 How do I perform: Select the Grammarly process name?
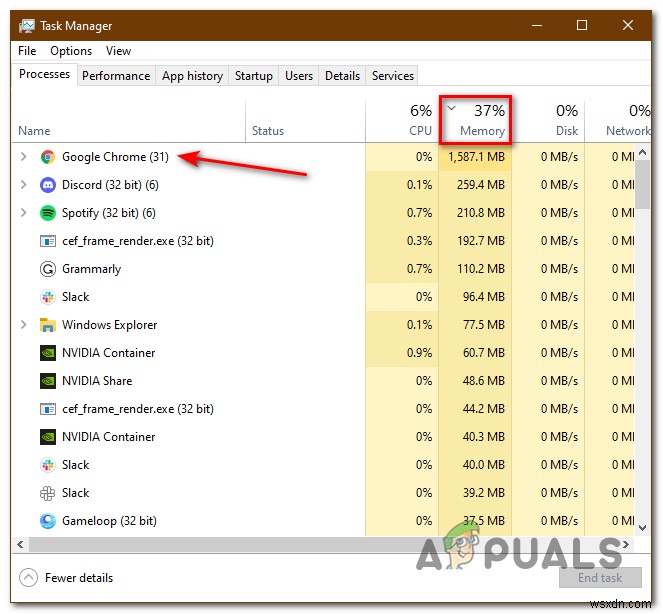click(x=91, y=269)
